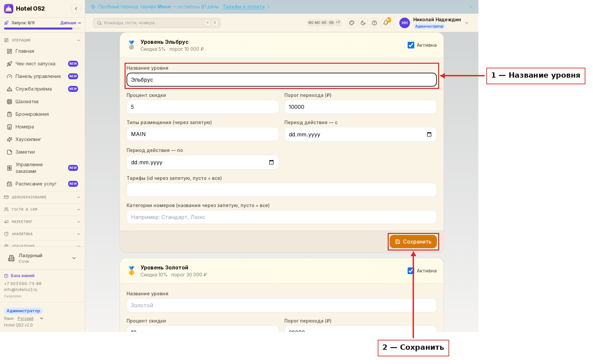Close the trial period banner
The height and width of the screenshot is (364, 593).
pos(471,7)
